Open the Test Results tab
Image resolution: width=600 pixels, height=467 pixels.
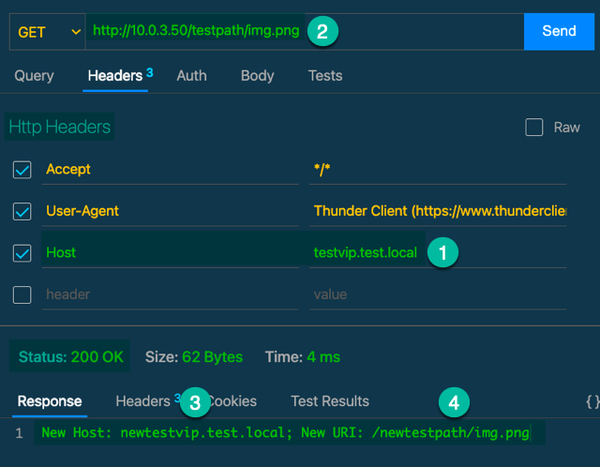pos(329,401)
